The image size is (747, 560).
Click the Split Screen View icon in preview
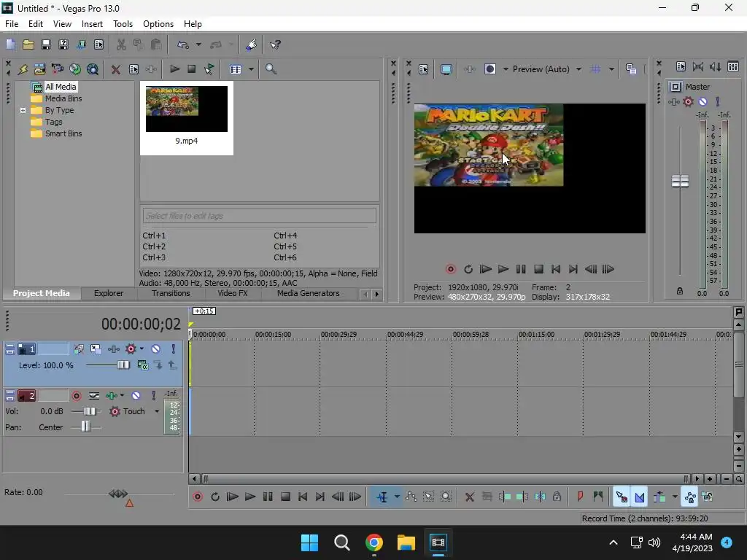(x=490, y=69)
